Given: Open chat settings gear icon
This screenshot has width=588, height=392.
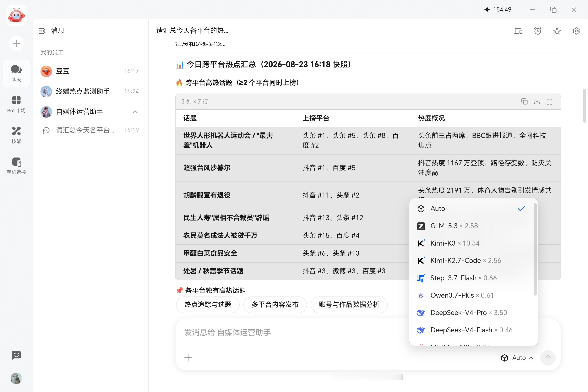Looking at the screenshot, I should [576, 31].
